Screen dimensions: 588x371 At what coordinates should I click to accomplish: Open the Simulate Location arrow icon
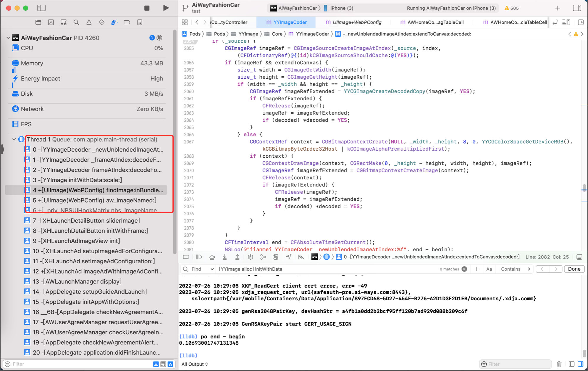288,257
